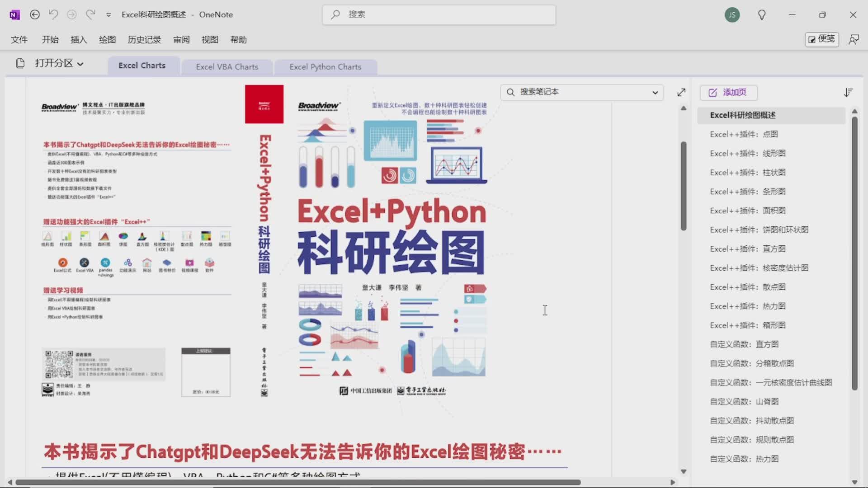Click the page scroll down arrow

click(x=684, y=472)
